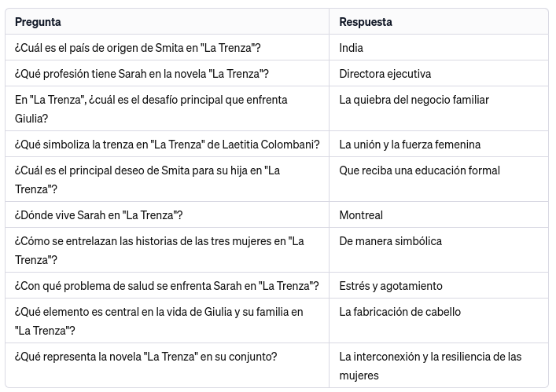
Task: Click the question about how historias se entrelazan
Action: click(x=159, y=250)
